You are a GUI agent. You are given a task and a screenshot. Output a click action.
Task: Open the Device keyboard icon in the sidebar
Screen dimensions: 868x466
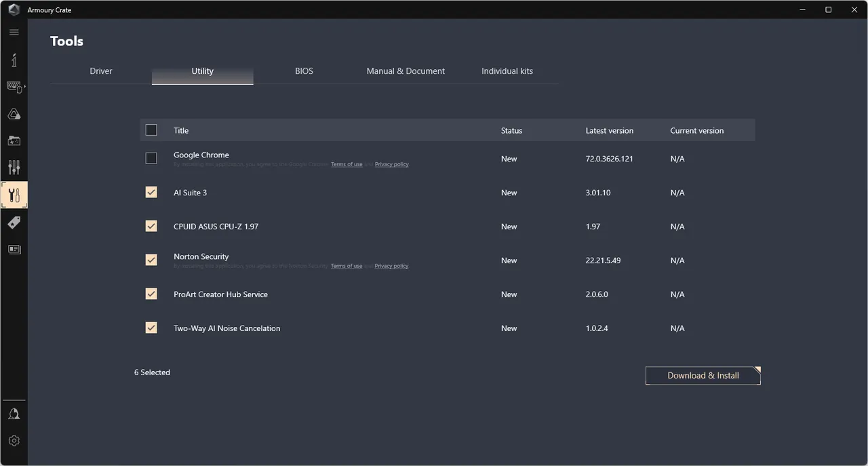click(x=14, y=87)
